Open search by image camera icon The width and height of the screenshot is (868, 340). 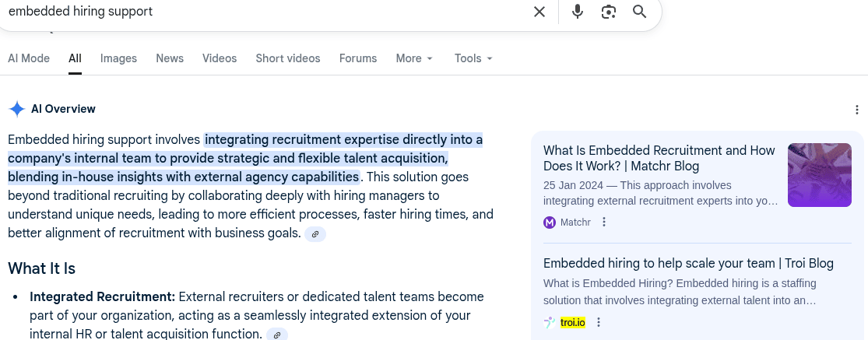pyautogui.click(x=608, y=12)
